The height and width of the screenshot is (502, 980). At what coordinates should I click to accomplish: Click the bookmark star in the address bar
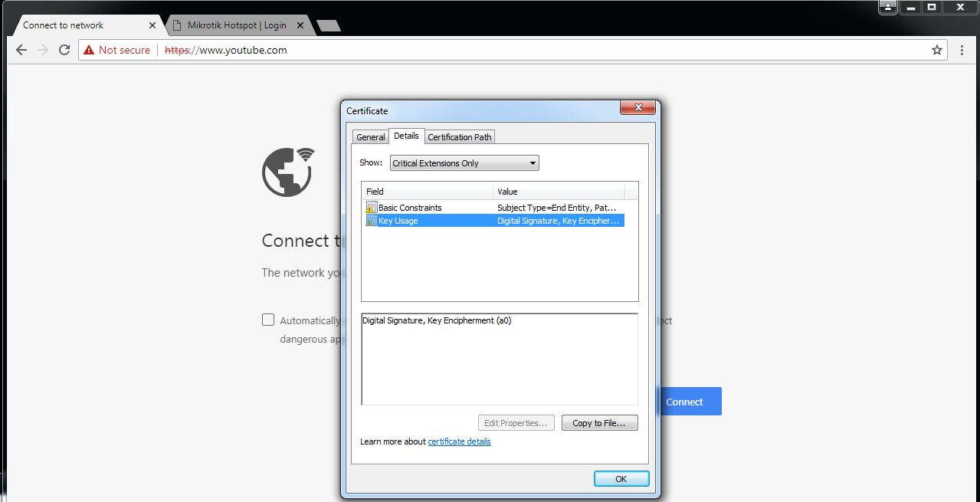[936, 50]
